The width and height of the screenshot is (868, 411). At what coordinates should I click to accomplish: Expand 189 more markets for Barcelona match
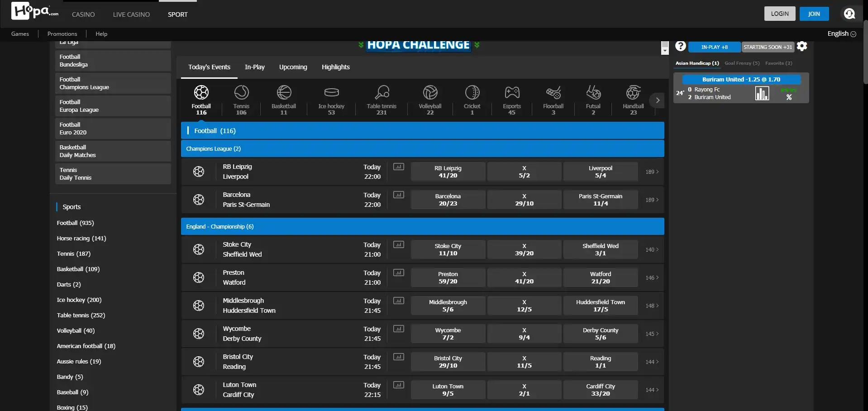tap(652, 200)
